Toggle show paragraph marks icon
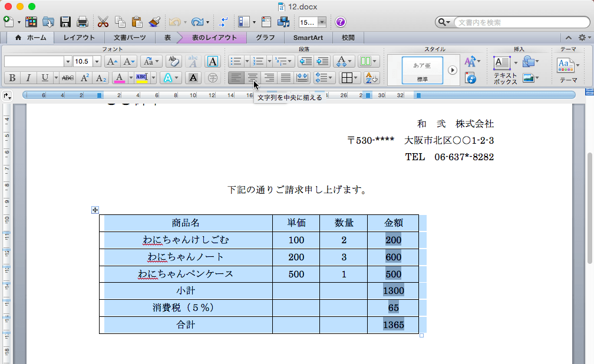The width and height of the screenshot is (594, 364). [x=223, y=22]
